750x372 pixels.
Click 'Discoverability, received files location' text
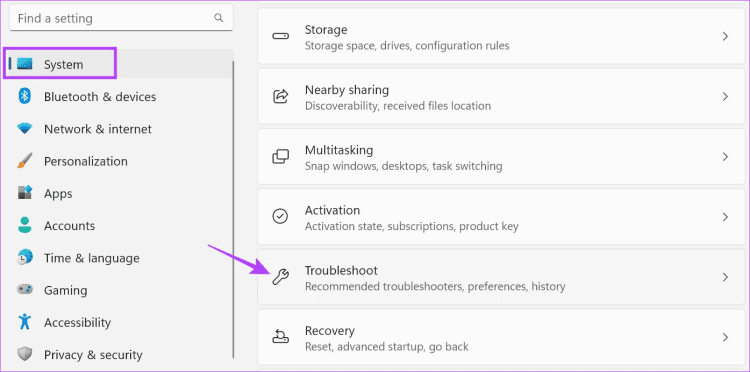point(397,106)
